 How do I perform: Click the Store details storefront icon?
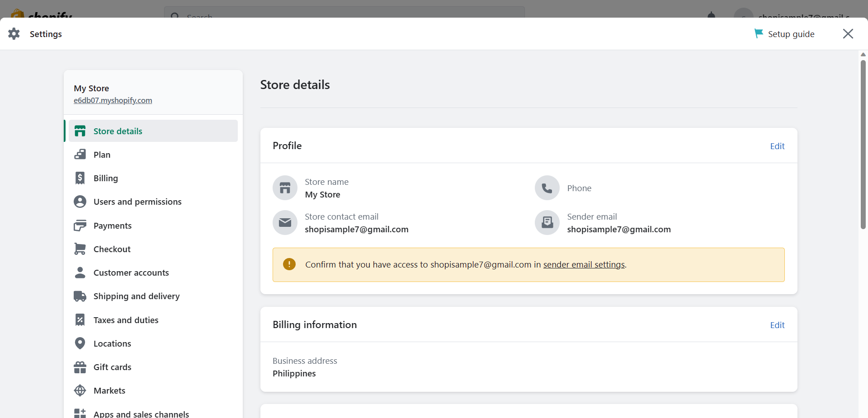pyautogui.click(x=80, y=131)
